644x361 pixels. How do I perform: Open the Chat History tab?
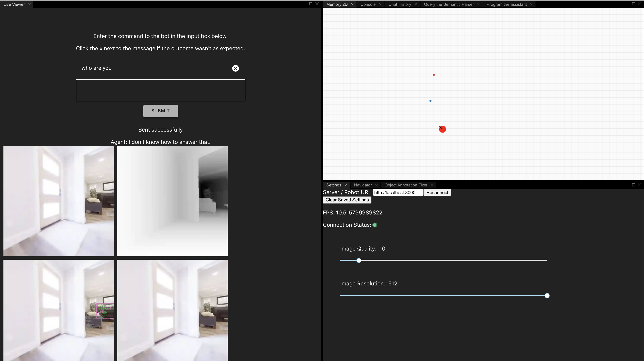[399, 4]
